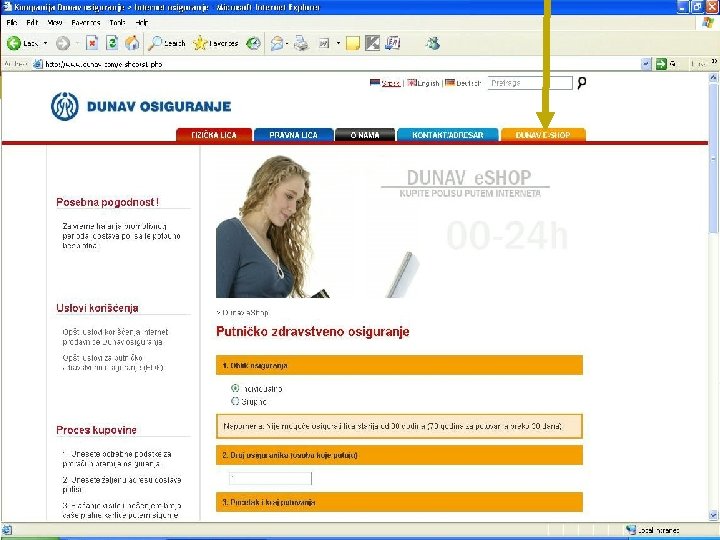720x540 pixels.
Task: Click the Forward navigation button
Action: (x=63, y=43)
